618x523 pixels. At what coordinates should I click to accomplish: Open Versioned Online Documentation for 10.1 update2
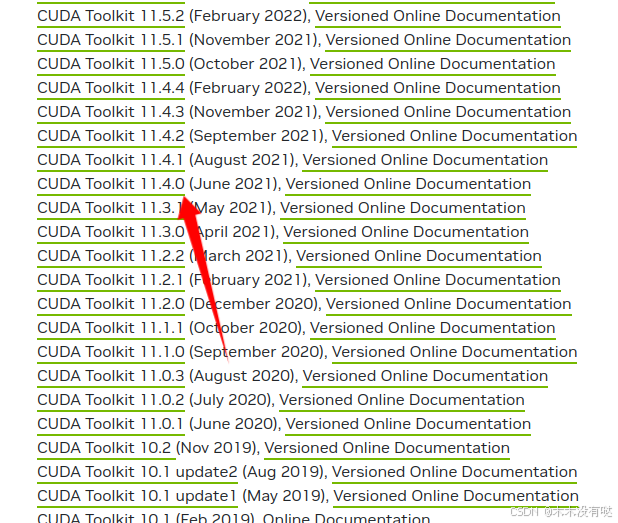pos(454,473)
